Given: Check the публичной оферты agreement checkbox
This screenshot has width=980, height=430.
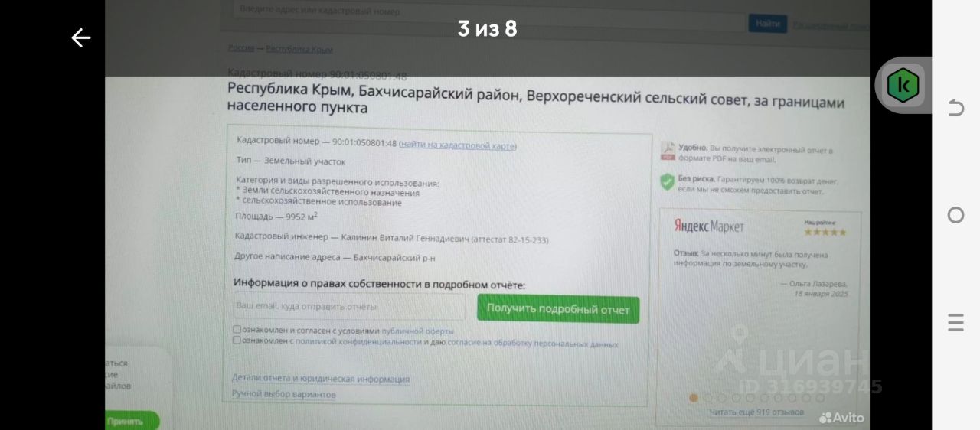Looking at the screenshot, I should [x=237, y=330].
